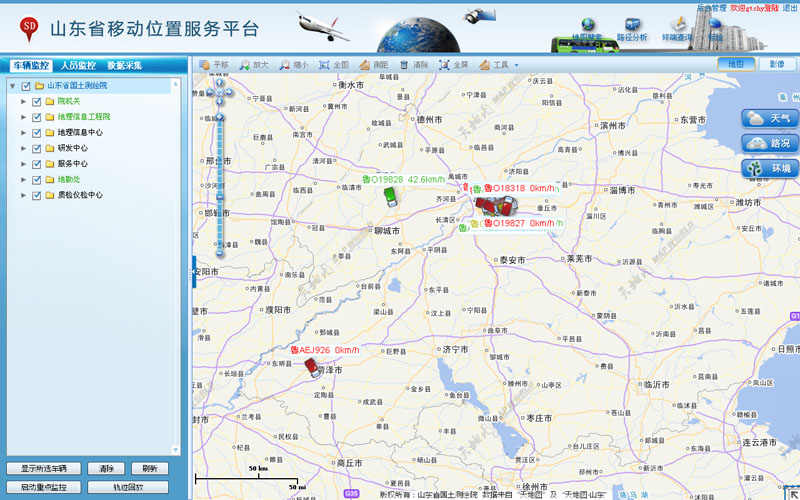Open 地图搜索 globe icon
800x500 pixels.
point(587,30)
